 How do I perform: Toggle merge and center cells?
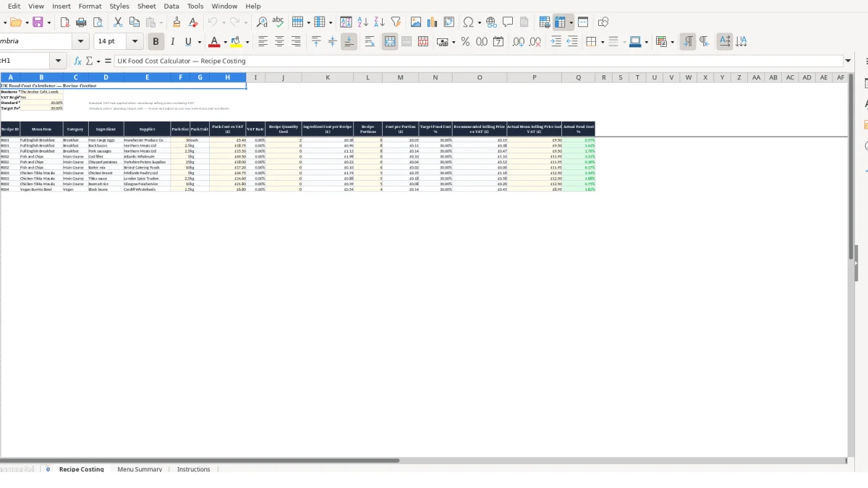(x=390, y=42)
